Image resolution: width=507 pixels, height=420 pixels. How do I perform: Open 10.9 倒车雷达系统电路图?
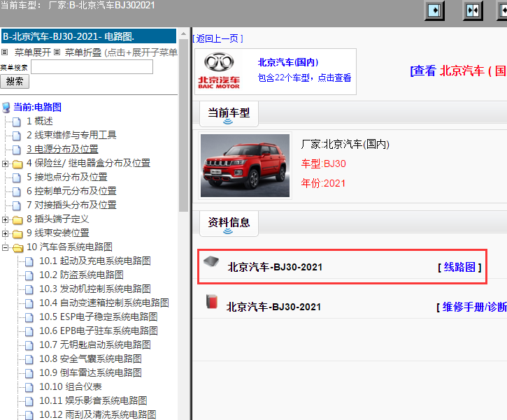90,373
